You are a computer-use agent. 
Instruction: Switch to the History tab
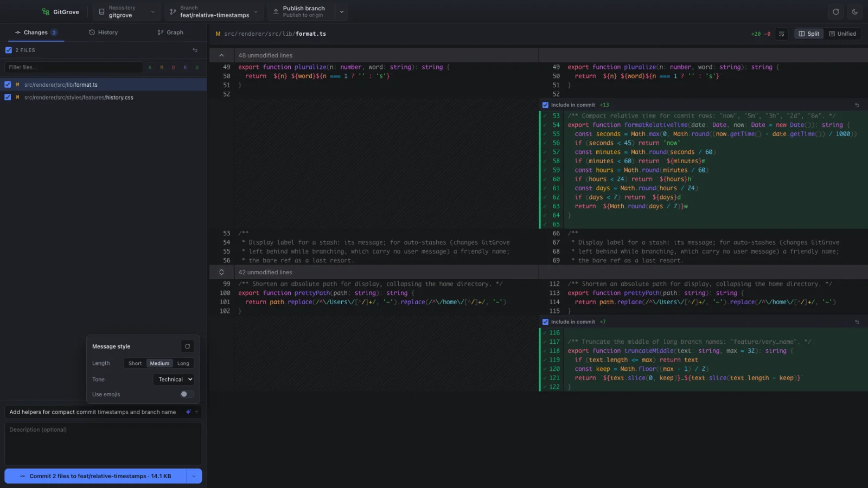(103, 33)
